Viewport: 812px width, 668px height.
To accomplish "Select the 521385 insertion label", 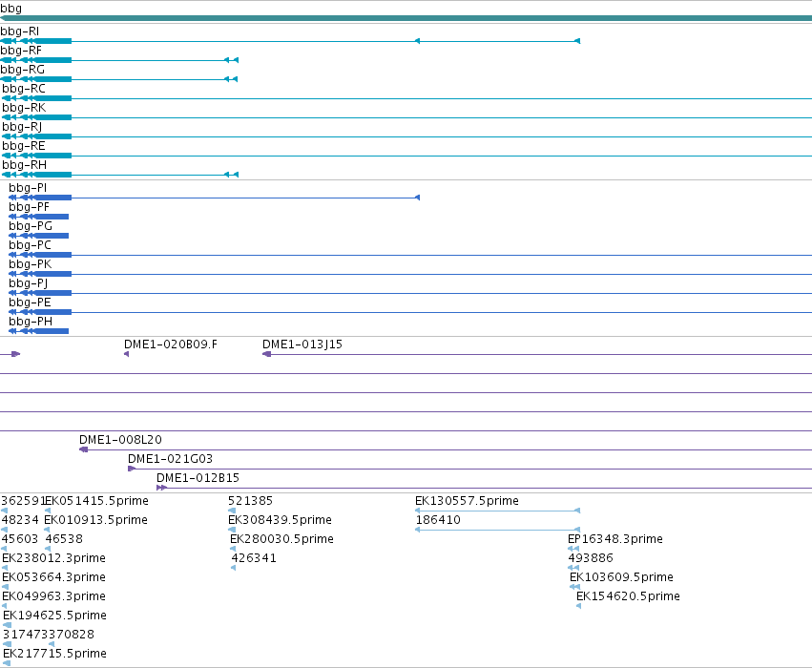I will pos(250,501).
